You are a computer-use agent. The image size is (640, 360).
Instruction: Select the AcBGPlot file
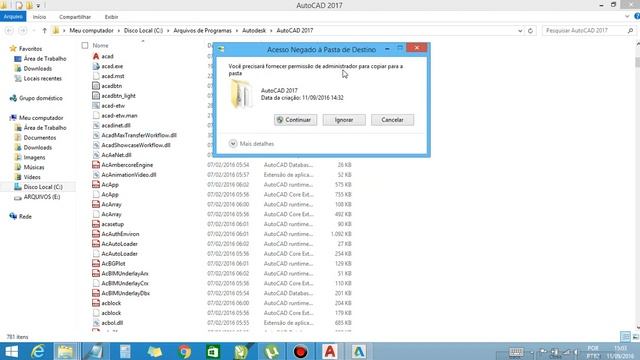113,264
